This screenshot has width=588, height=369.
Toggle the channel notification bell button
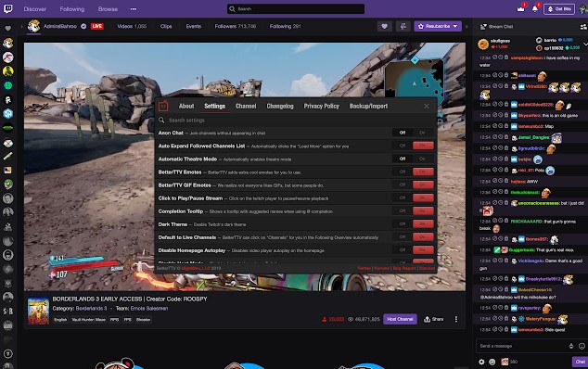[x=403, y=26]
